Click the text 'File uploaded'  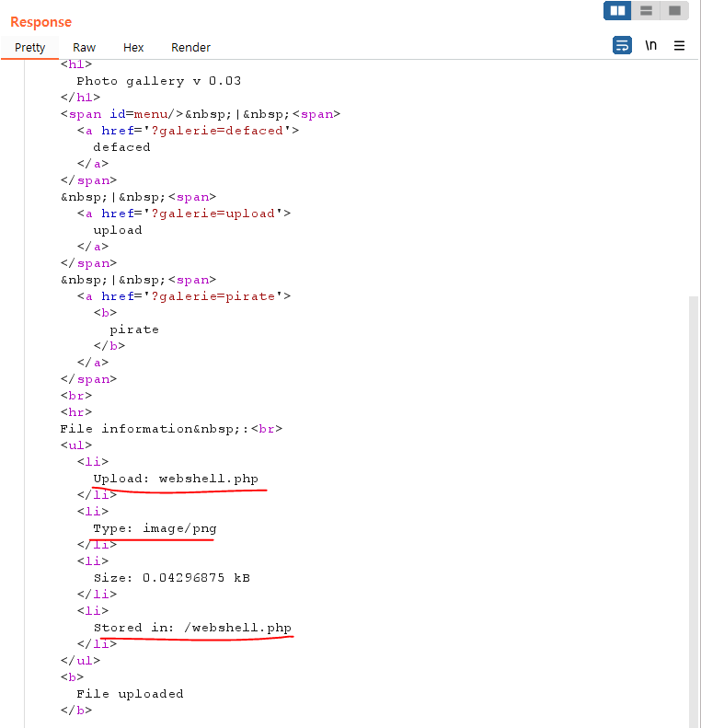tap(130, 694)
